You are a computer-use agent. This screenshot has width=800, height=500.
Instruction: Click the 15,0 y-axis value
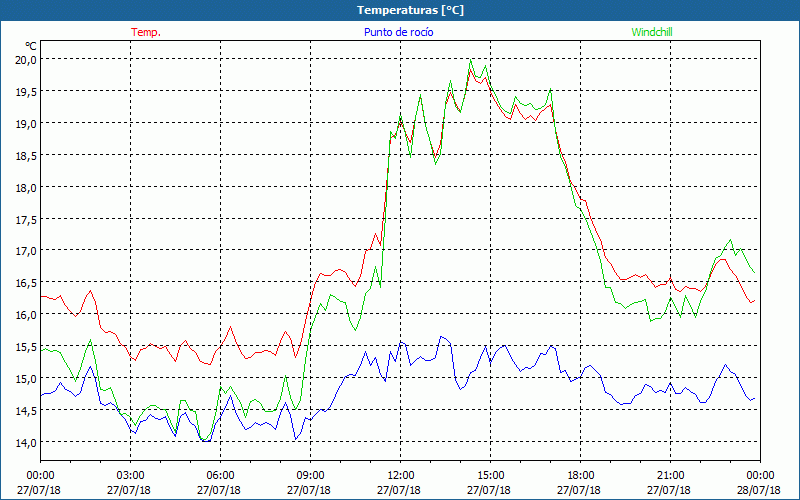(x=26, y=378)
